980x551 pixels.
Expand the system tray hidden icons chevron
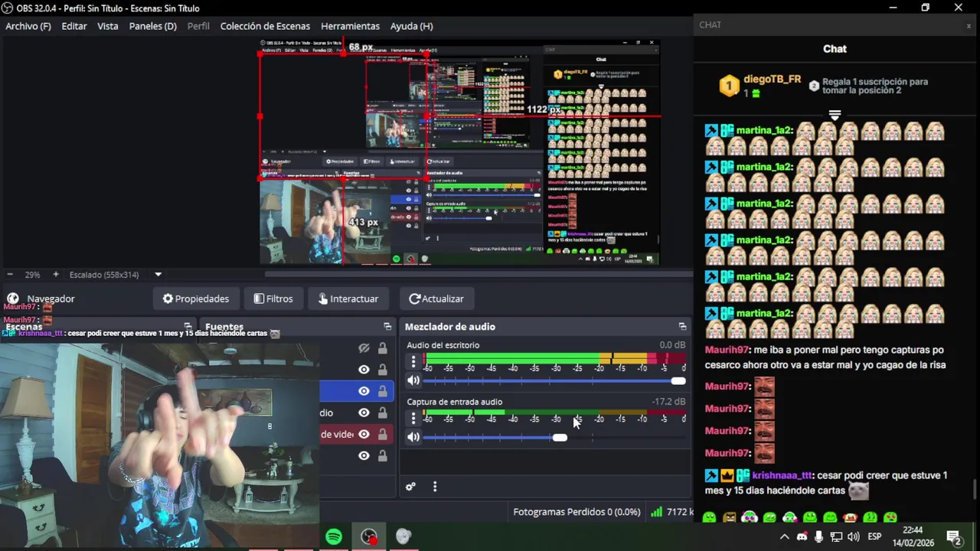click(x=784, y=537)
